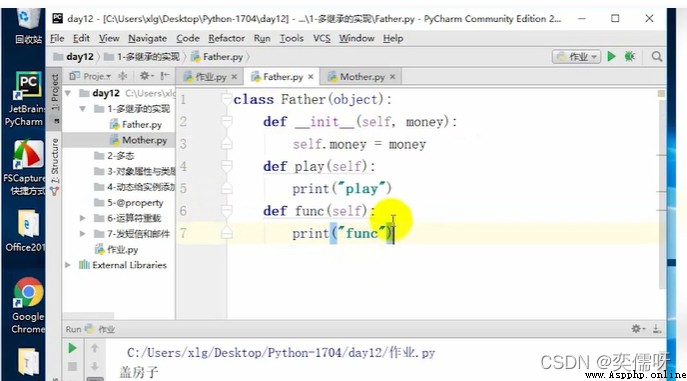Open Search Everywhere magnifier icon
687x381 pixels.
pyautogui.click(x=656, y=56)
